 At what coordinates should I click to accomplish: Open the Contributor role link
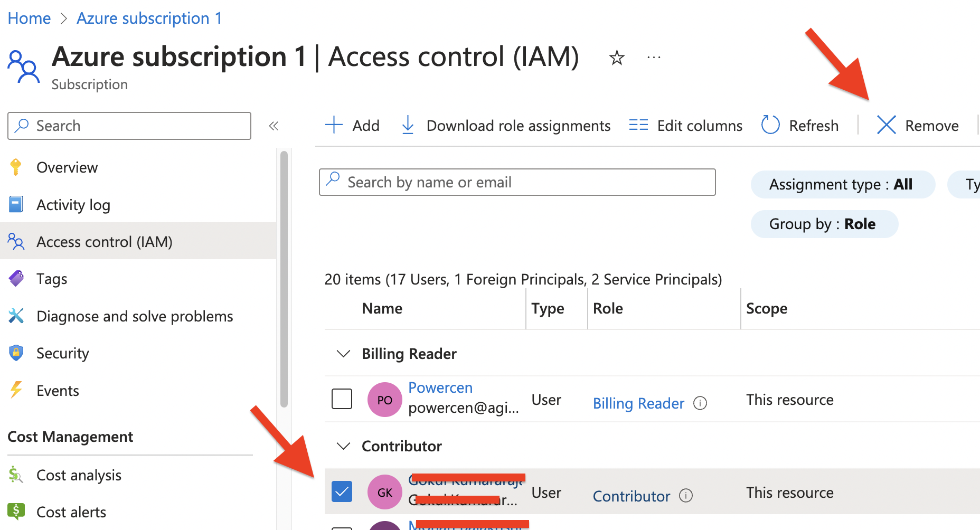point(632,496)
